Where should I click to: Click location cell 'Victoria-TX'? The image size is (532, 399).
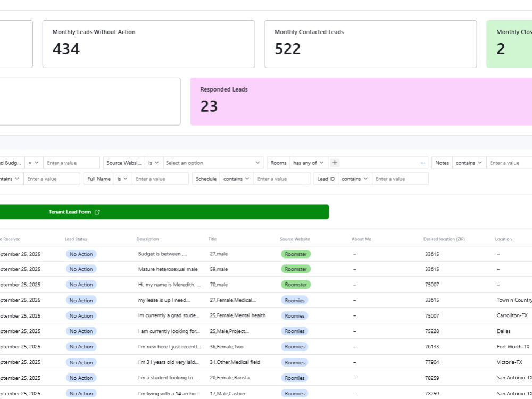(x=509, y=362)
